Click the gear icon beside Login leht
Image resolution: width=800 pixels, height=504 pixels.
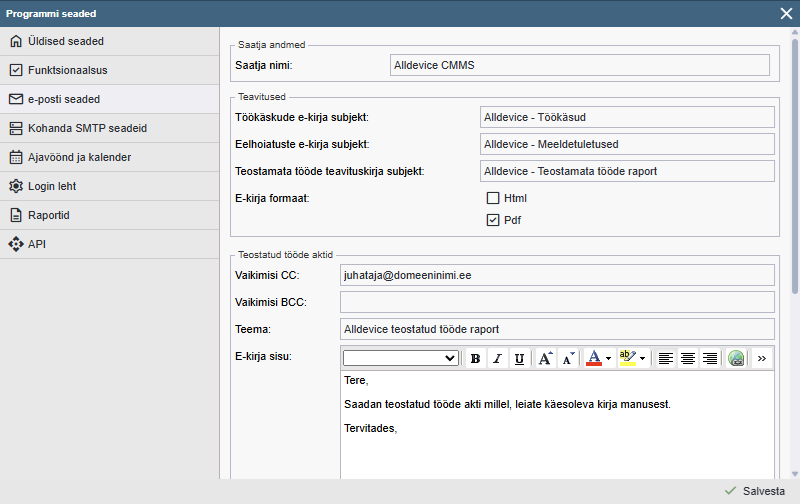pyautogui.click(x=16, y=186)
